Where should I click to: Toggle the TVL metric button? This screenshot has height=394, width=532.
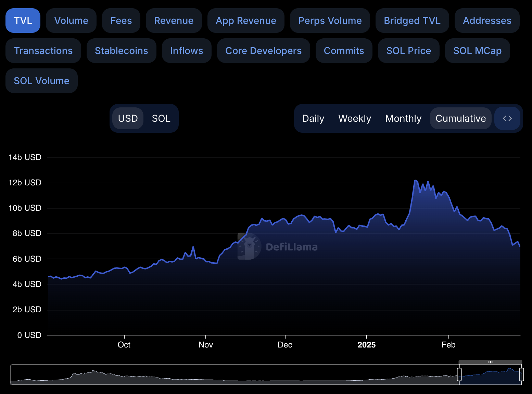[23, 21]
